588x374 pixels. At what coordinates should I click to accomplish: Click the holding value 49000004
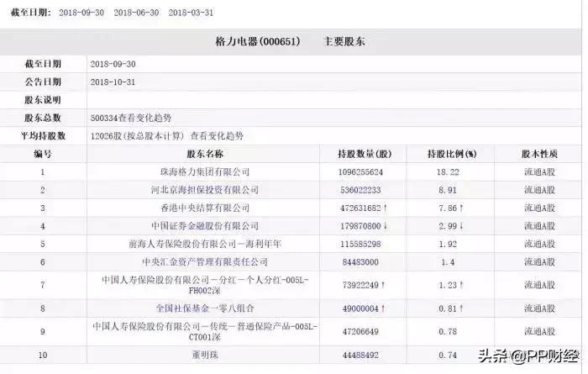360,308
